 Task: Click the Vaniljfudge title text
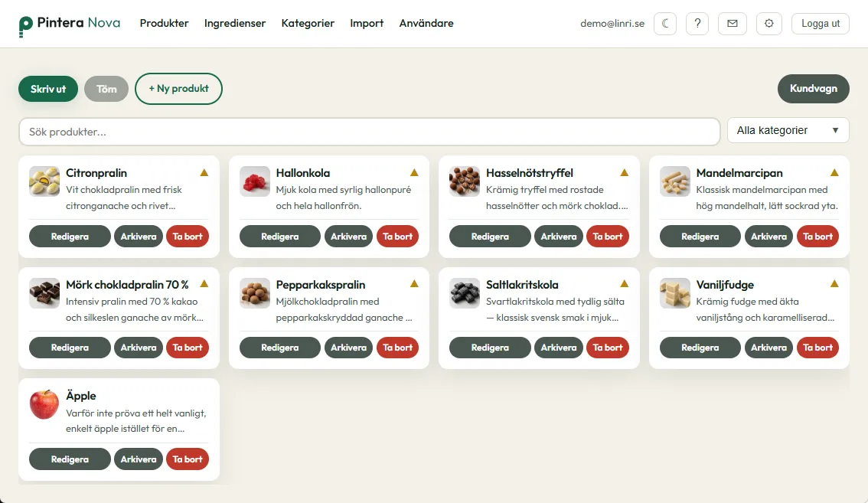click(725, 285)
